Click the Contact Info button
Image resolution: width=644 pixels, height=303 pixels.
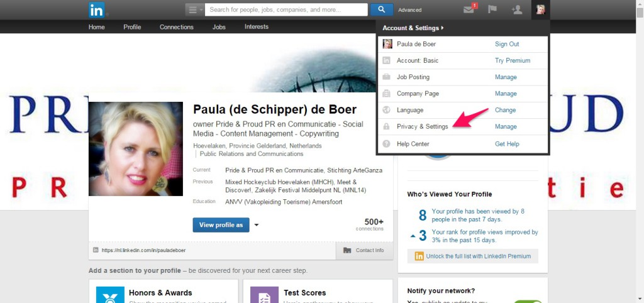pyautogui.click(x=364, y=250)
